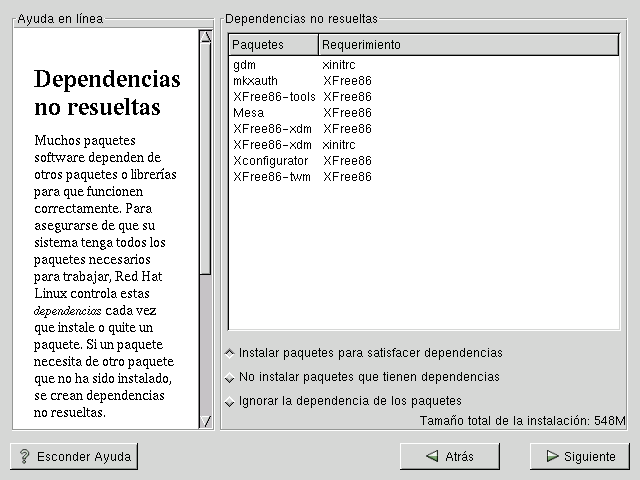Go back with the Atrás button
The width and height of the screenshot is (640, 480).
click(449, 456)
